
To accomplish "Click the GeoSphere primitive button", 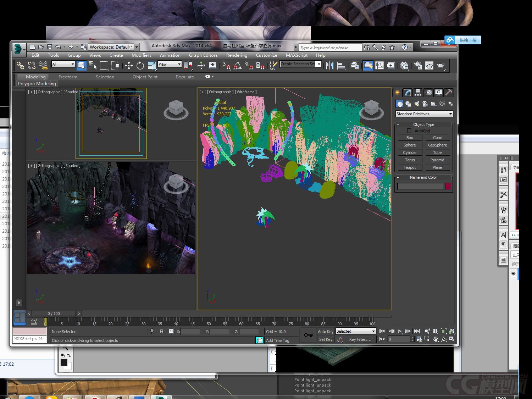I will click(437, 145).
